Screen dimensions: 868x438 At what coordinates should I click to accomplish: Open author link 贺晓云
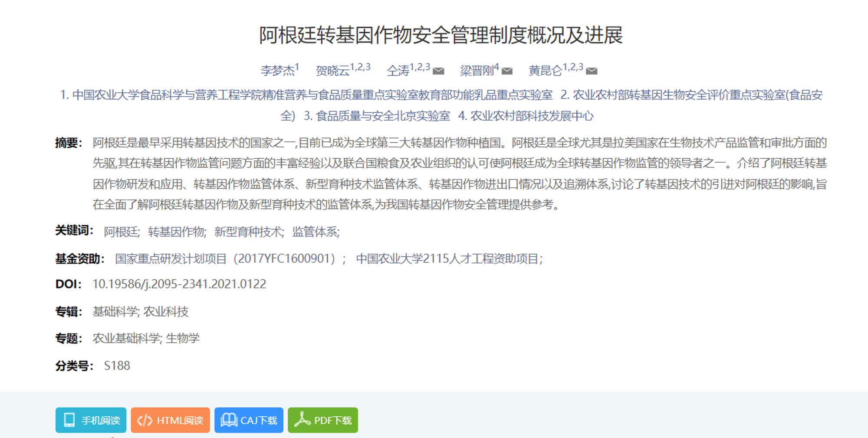click(332, 70)
